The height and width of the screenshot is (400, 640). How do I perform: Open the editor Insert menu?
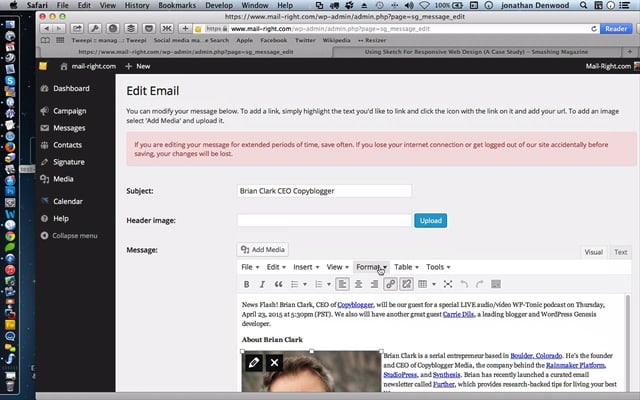(306, 267)
